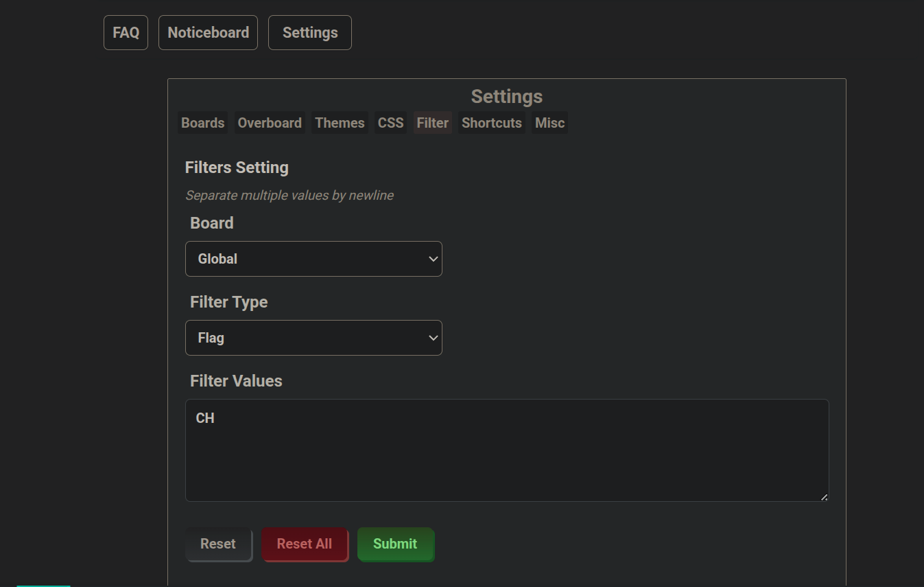Go to the Misc tab

click(549, 123)
